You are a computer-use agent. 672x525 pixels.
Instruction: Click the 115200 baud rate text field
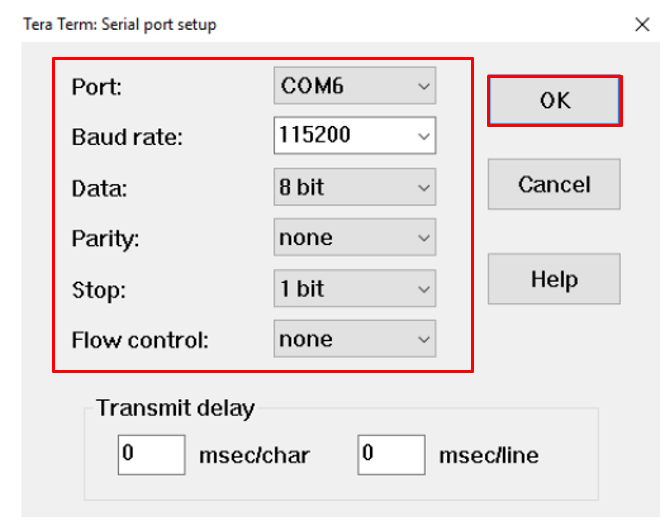tap(345, 135)
